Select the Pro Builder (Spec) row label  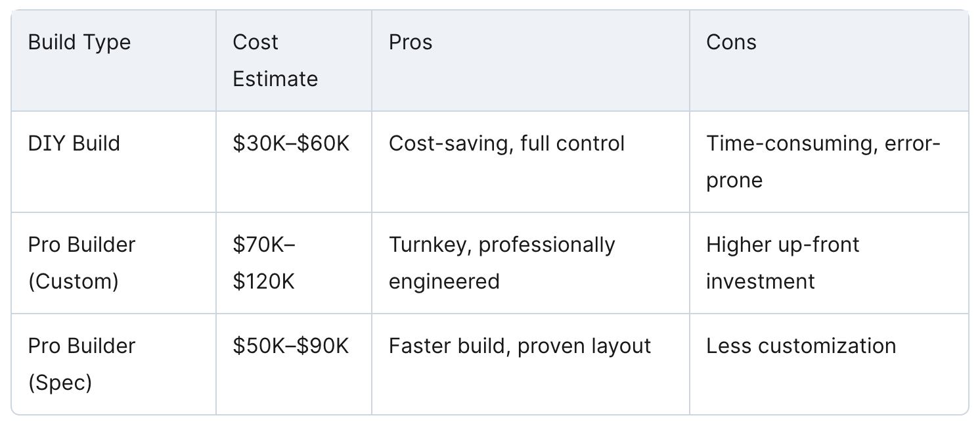coord(81,364)
